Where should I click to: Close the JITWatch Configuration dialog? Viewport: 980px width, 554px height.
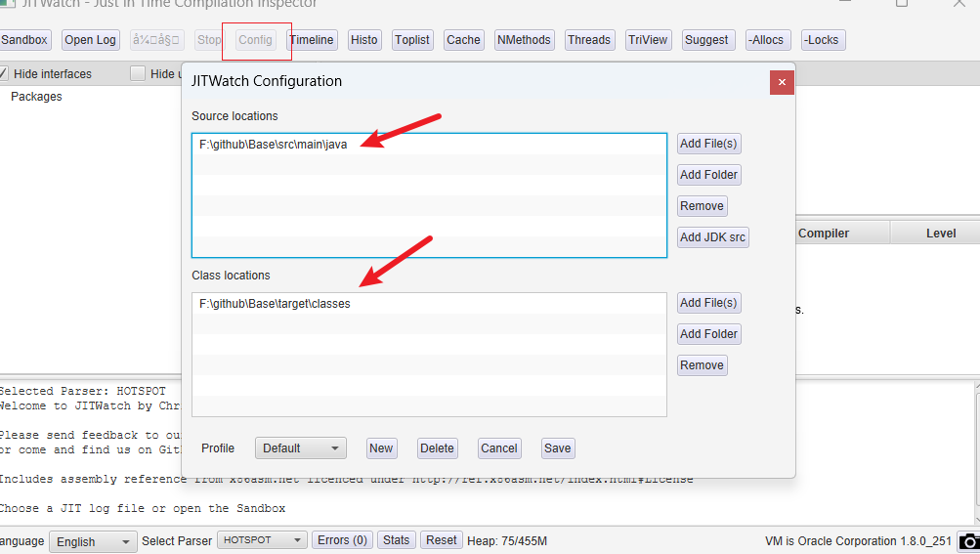coord(782,82)
